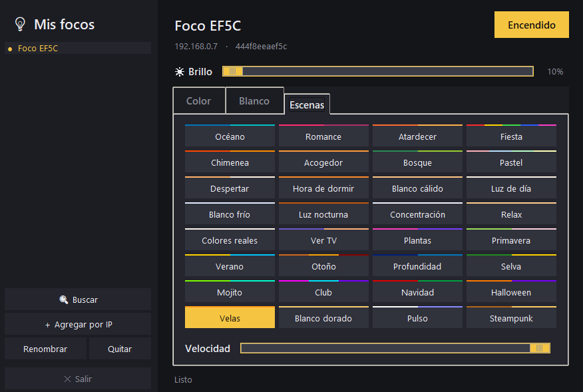Open the Escenas tab
The width and height of the screenshot is (583, 392).
(307, 105)
